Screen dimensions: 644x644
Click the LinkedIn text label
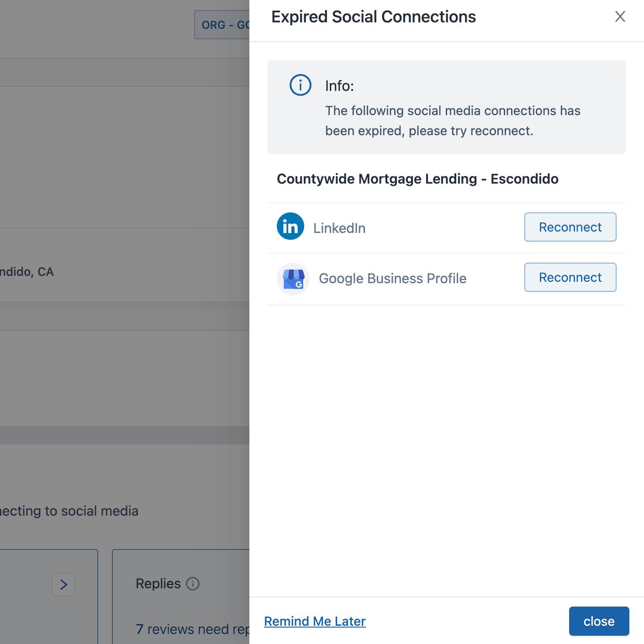tap(339, 228)
